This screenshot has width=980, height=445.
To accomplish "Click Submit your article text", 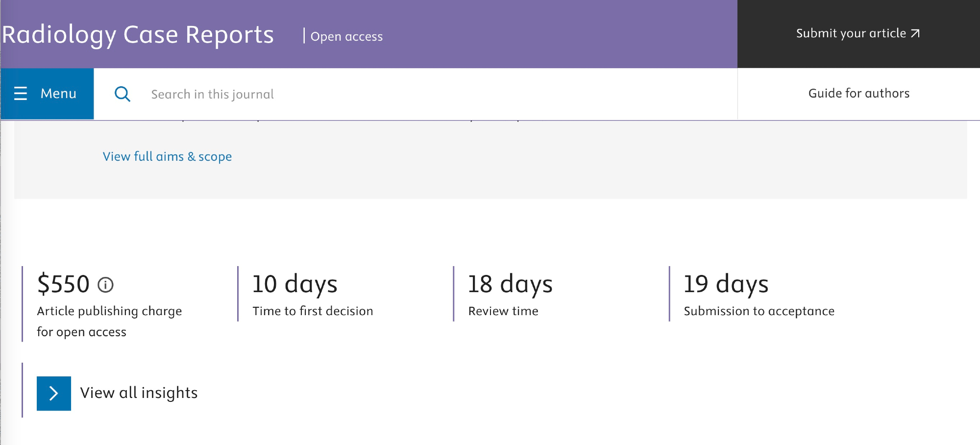I will [x=851, y=33].
